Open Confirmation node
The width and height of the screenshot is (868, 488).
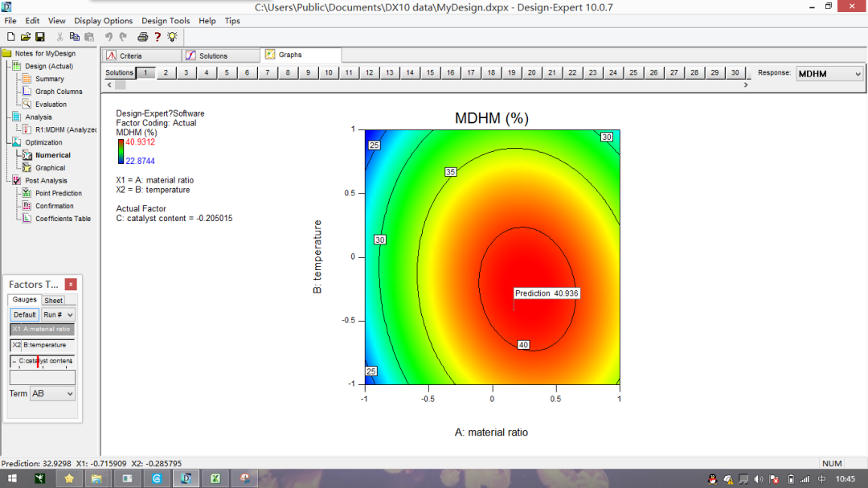pyautogui.click(x=55, y=207)
